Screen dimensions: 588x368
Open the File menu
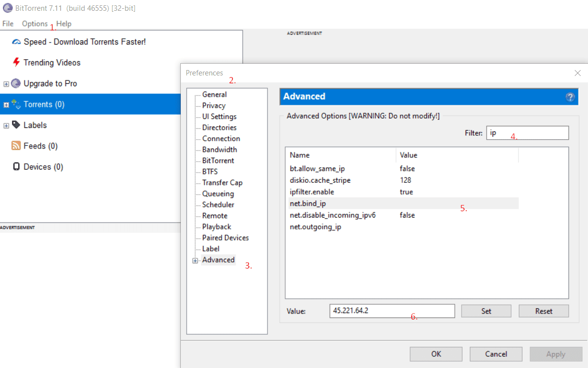pos(8,24)
